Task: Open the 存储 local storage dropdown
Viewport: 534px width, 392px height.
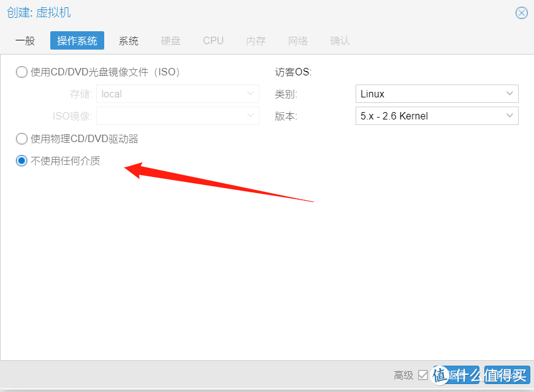Action: 250,94
